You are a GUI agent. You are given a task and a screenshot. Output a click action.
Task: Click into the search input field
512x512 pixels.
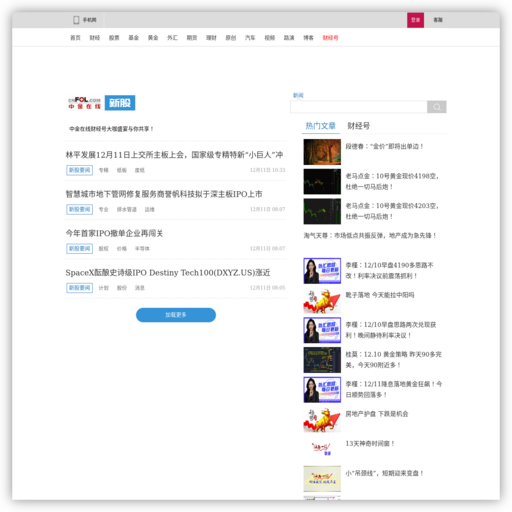(x=359, y=107)
